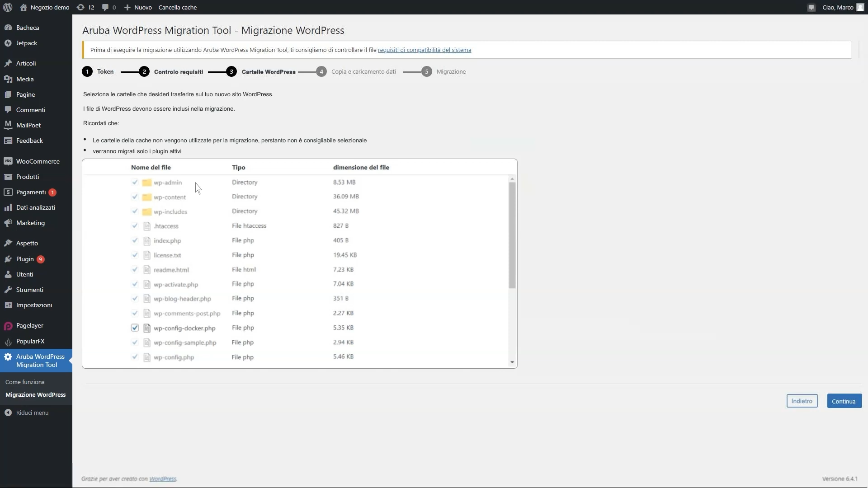Image resolution: width=868 pixels, height=488 pixels.
Task: Click the PopularFX icon in sidebar
Action: 8,342
